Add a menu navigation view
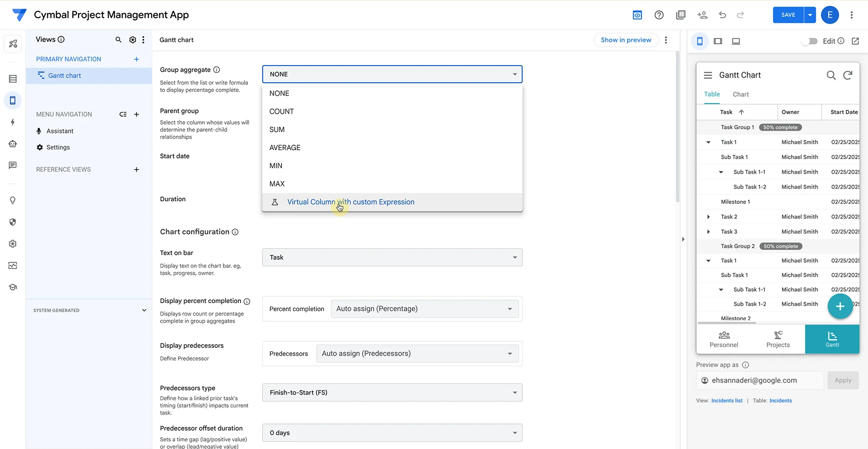The width and height of the screenshot is (868, 449). 137,114
